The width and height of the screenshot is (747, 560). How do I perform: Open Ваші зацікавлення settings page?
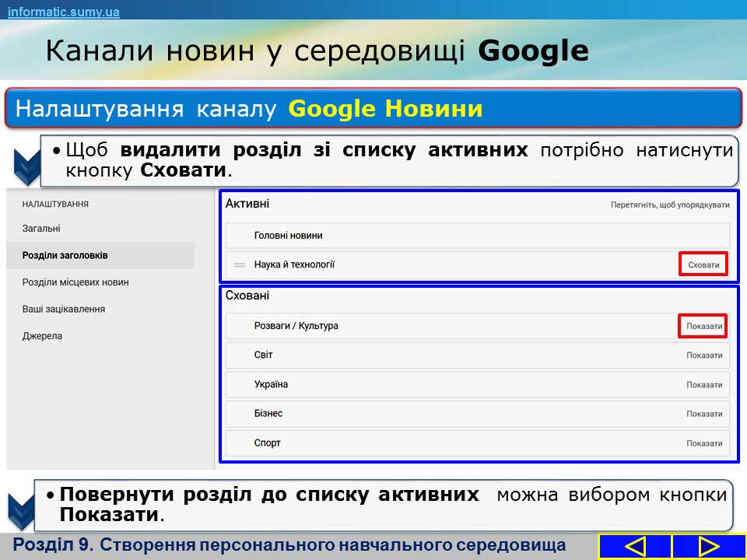[x=64, y=310]
